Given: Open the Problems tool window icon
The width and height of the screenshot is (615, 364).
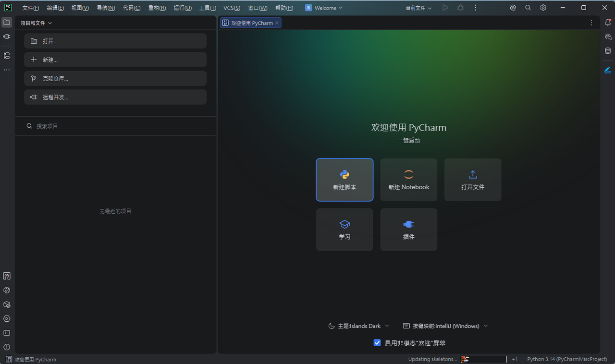Looking at the screenshot, I should [7, 347].
